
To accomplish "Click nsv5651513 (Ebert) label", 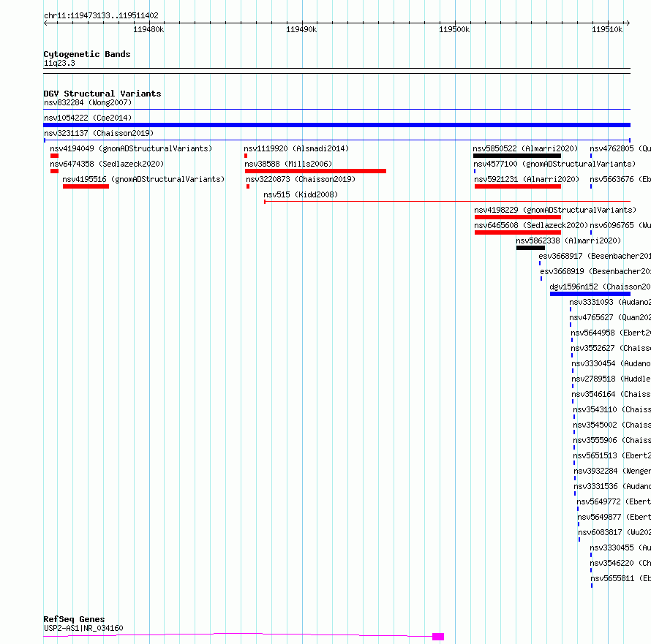I will coord(612,455).
